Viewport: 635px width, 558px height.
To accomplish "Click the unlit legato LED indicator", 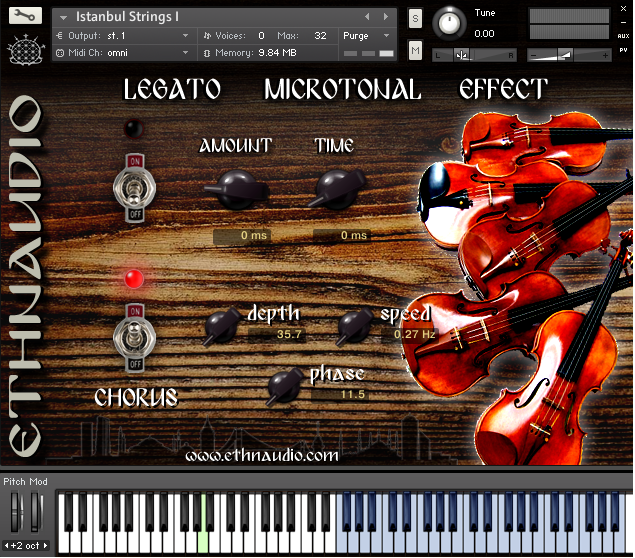I will (134, 129).
